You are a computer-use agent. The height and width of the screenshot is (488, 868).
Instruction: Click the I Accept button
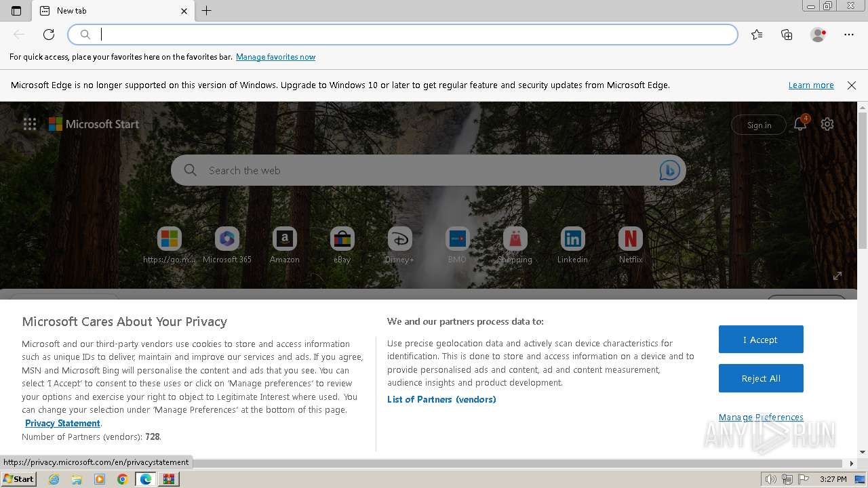(x=761, y=340)
